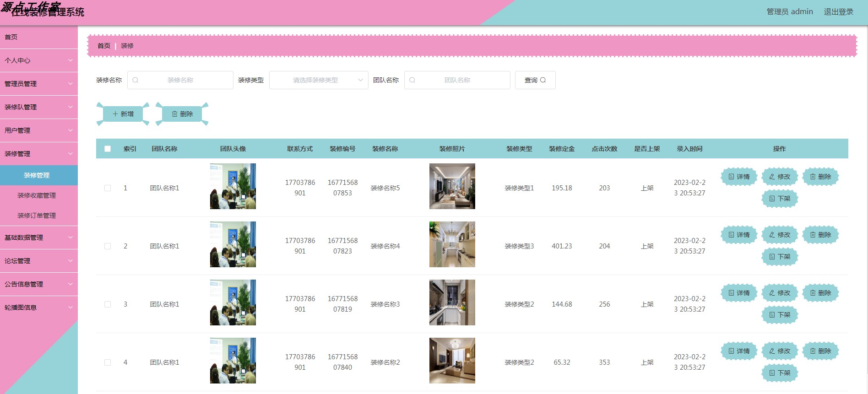The image size is (868, 394).
Task: Expand the 公告信息管理 sidebar menu
Action: tap(39, 284)
